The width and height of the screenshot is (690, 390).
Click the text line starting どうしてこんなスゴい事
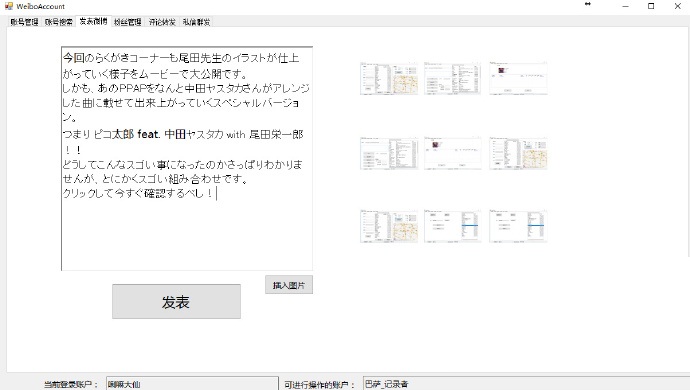coord(182,164)
